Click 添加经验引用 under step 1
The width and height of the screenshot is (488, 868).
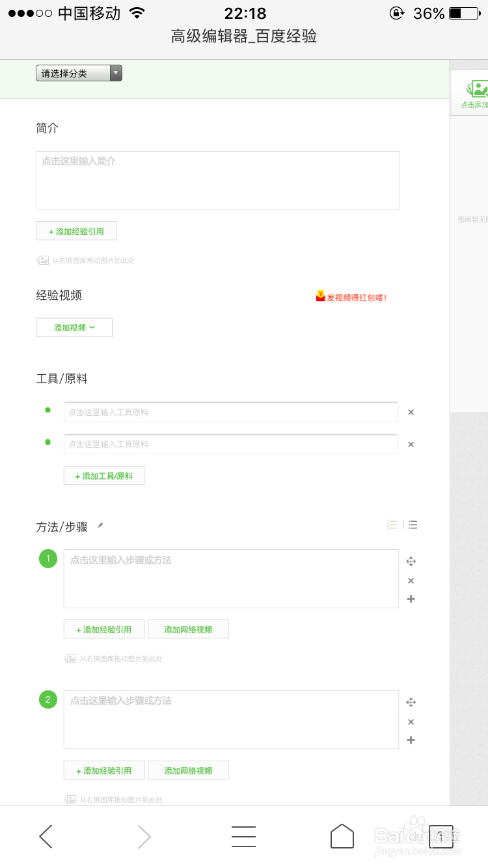point(104,629)
